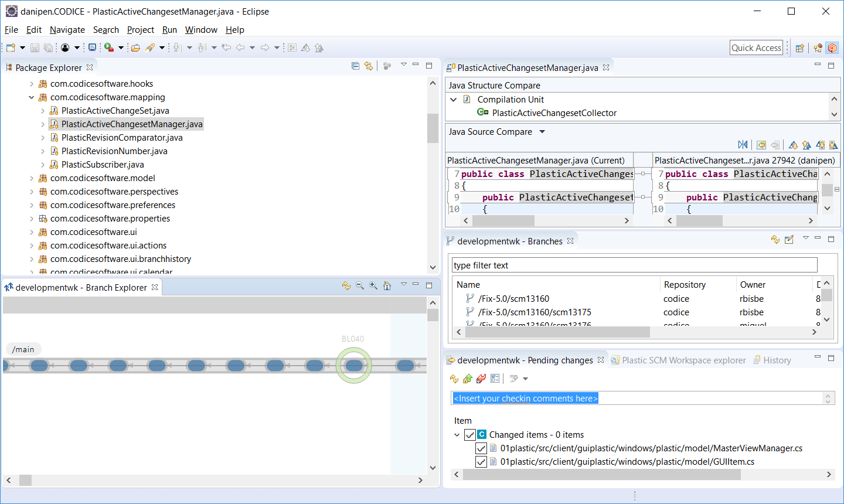Screen dimensions: 844x504
Task: Refresh the Branch Explorer view
Action: (346, 285)
